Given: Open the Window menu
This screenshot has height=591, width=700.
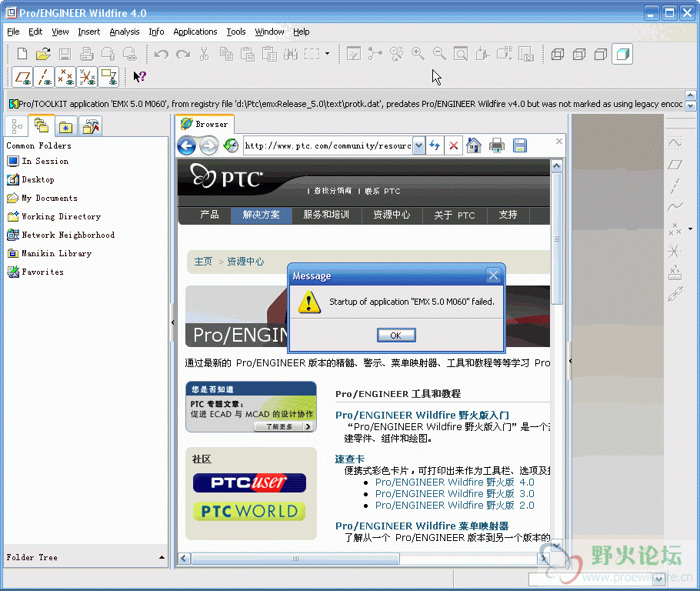Looking at the screenshot, I should (269, 32).
